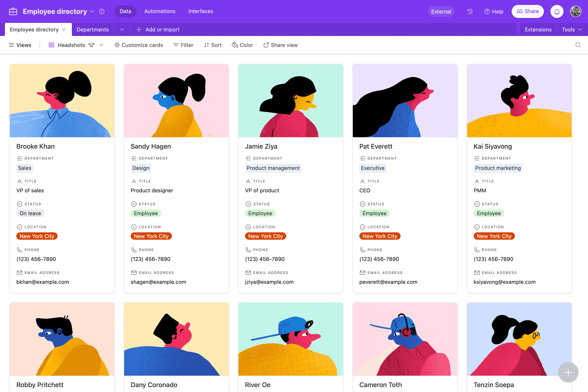Click the Product management department chip
The width and height of the screenshot is (588, 392).
(273, 168)
